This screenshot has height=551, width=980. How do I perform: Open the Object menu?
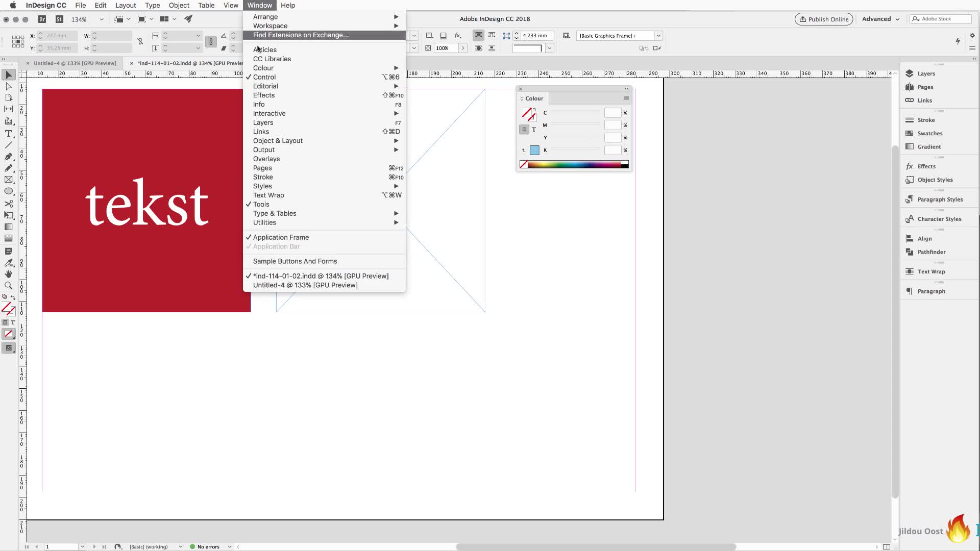click(179, 5)
